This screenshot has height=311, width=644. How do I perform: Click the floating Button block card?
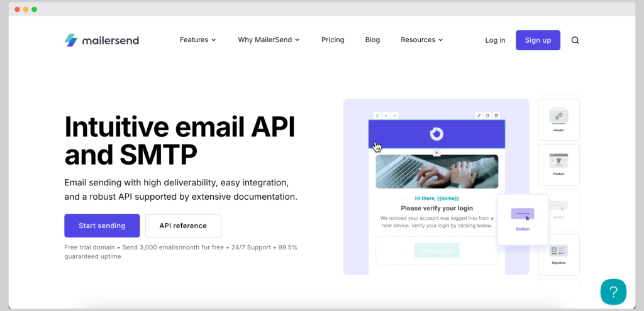[523, 219]
